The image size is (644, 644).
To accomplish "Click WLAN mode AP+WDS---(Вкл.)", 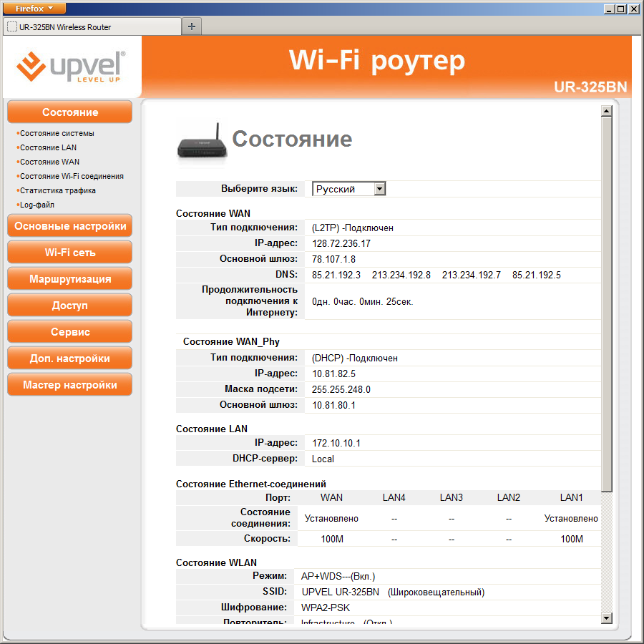I will pyautogui.click(x=338, y=576).
